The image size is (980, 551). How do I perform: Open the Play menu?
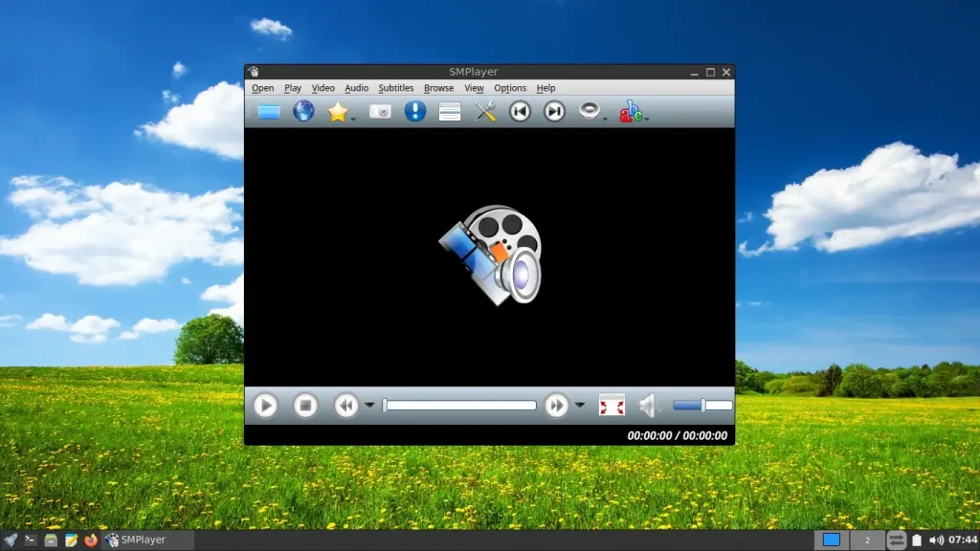pyautogui.click(x=293, y=88)
